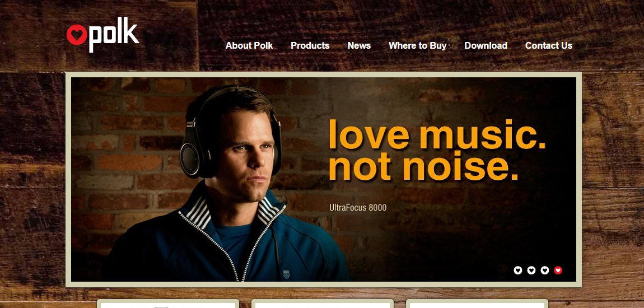Select the red fourth heart slide indicator
This screenshot has height=308, width=644.
tap(558, 270)
